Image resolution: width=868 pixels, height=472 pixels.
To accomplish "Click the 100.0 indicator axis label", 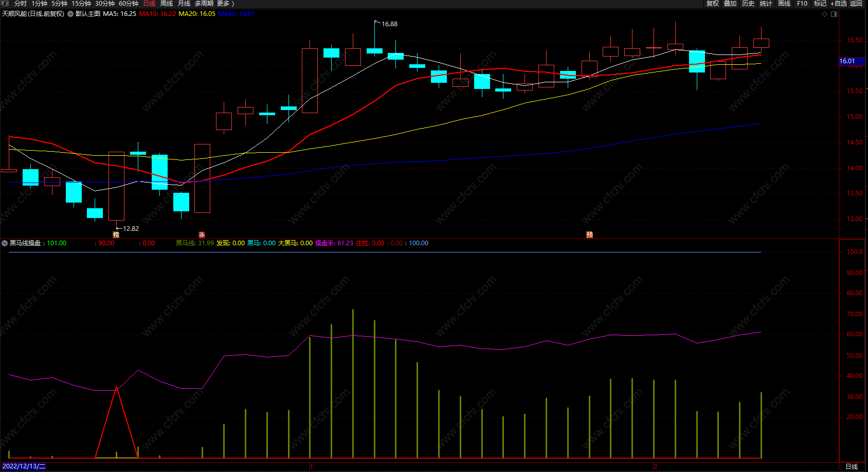I will coord(855,252).
